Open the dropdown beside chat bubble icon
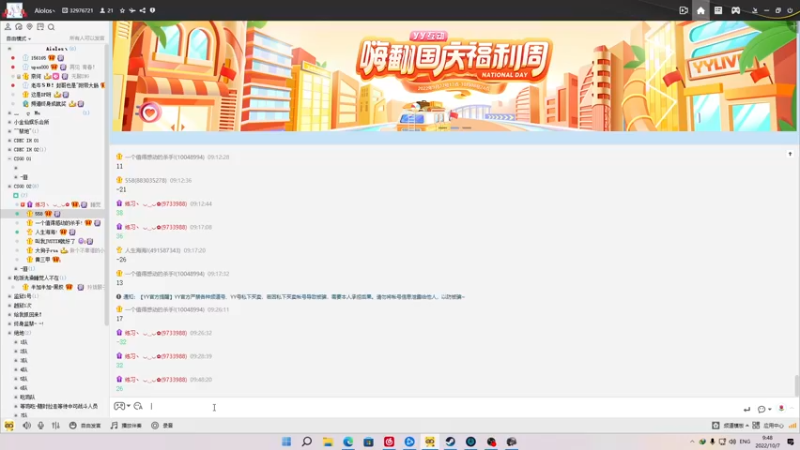 pos(769,409)
